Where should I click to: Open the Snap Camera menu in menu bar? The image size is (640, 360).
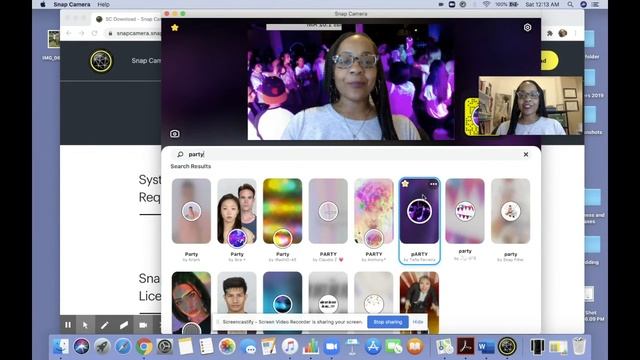point(72,4)
